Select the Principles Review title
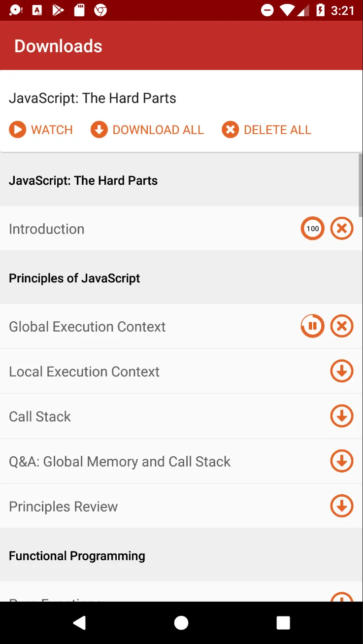 pos(64,507)
